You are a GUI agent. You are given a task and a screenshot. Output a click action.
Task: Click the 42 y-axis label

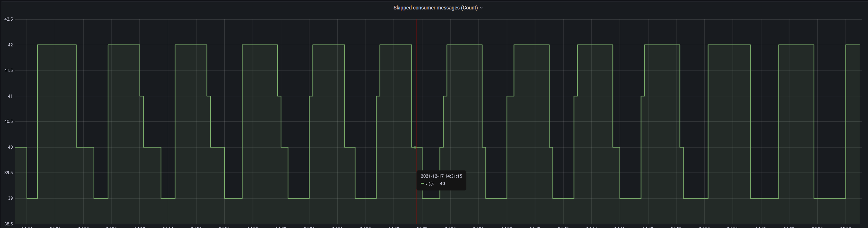[x=10, y=45]
